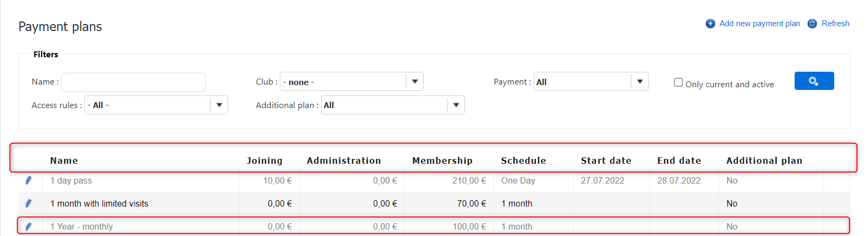
Task: Click Add new payment plan link
Action: [x=760, y=24]
